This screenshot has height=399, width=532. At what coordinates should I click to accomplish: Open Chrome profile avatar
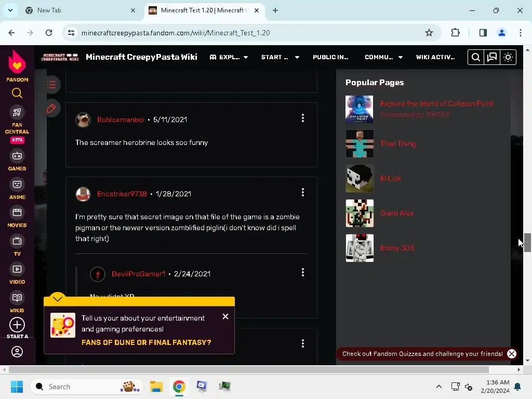501,33
